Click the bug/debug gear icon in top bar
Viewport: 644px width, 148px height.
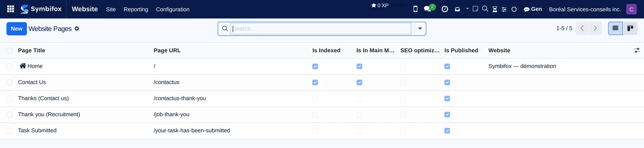(x=514, y=9)
